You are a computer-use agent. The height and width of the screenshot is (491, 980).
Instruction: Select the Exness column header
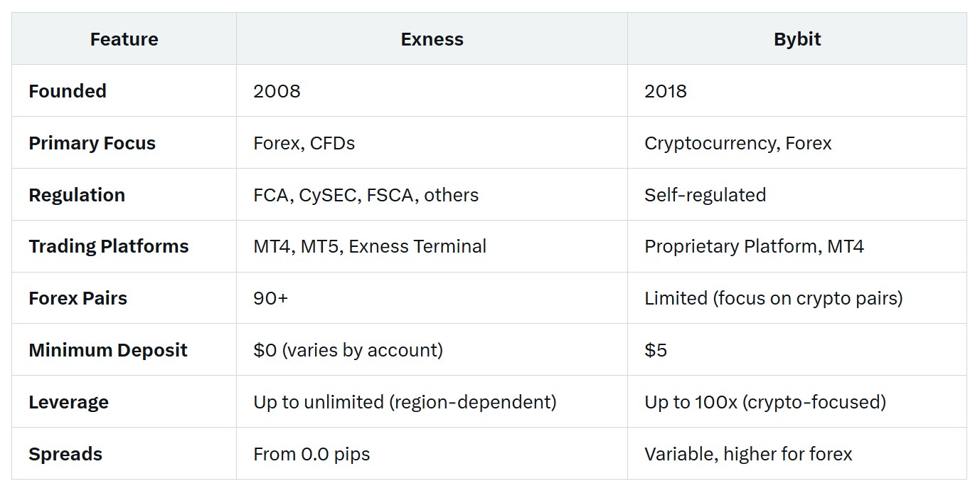(432, 39)
